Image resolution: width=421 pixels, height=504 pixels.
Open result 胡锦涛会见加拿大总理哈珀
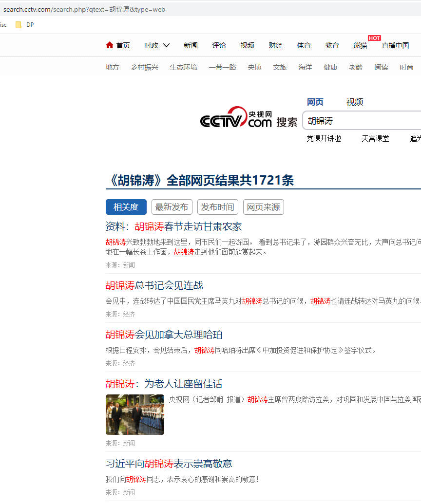click(x=164, y=335)
